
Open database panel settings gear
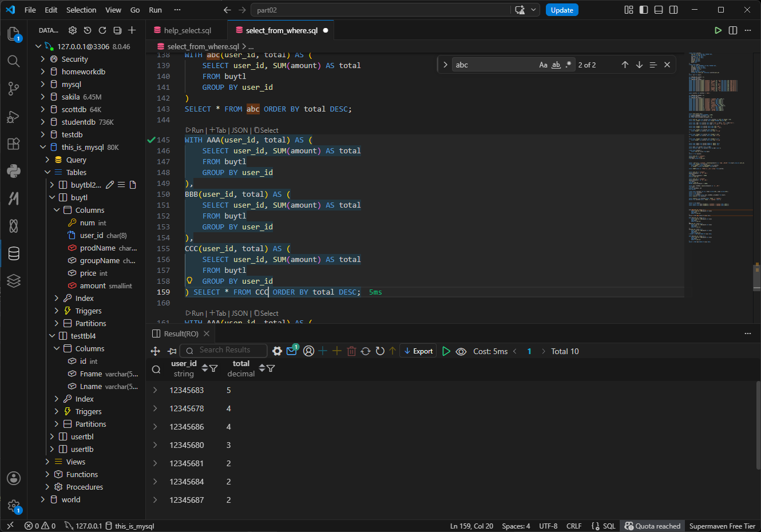[73, 30]
